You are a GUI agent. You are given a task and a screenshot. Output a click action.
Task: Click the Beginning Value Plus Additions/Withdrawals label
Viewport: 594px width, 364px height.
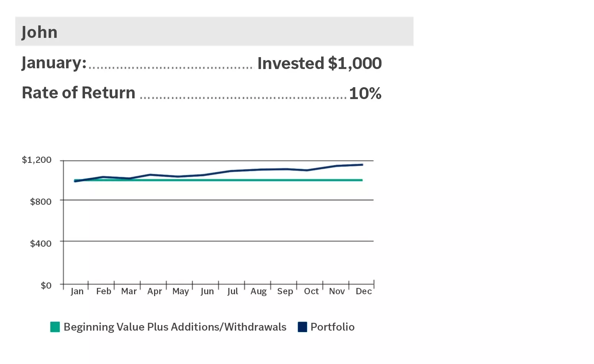[175, 327]
